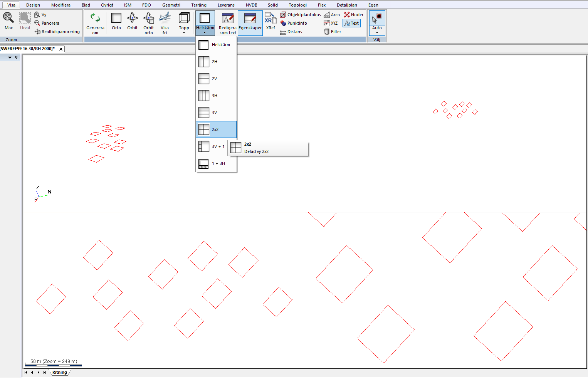Toggle the Text display button
This screenshot has width=588, height=378.
click(x=351, y=23)
